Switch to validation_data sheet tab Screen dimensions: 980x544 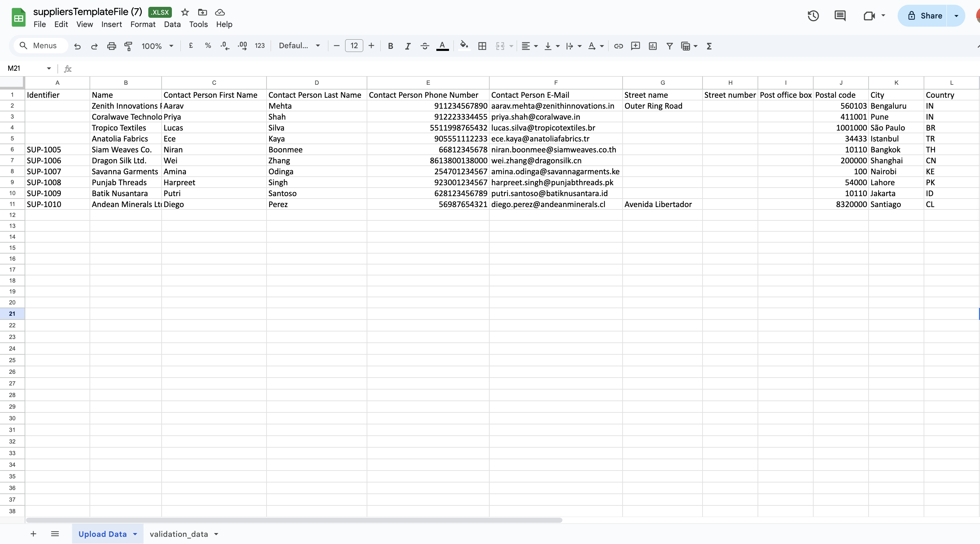[x=179, y=534]
